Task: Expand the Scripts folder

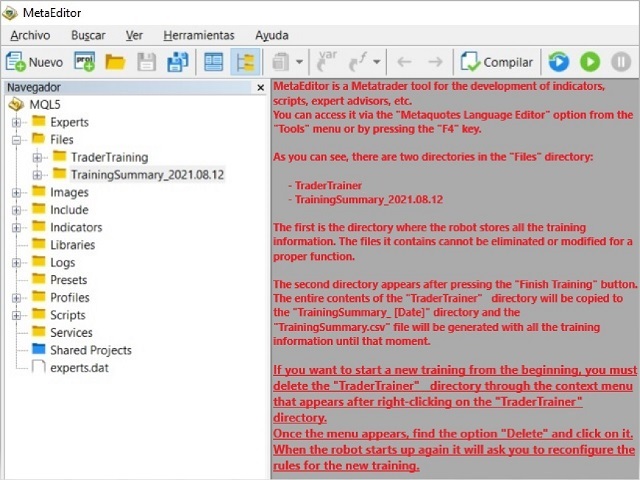Action: coord(16,315)
